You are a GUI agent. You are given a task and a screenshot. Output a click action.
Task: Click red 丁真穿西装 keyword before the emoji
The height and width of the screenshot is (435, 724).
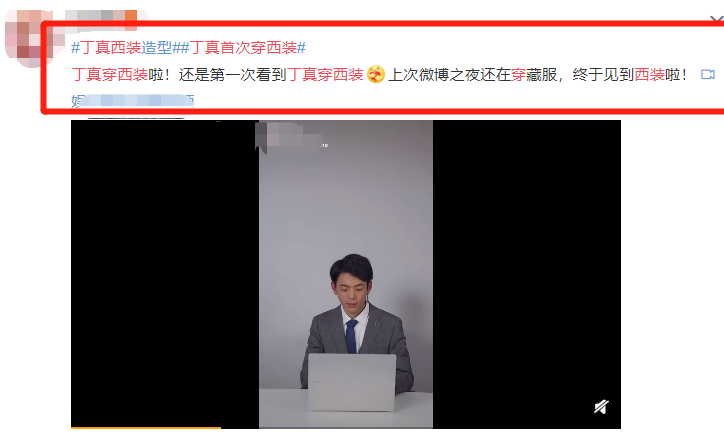326,74
